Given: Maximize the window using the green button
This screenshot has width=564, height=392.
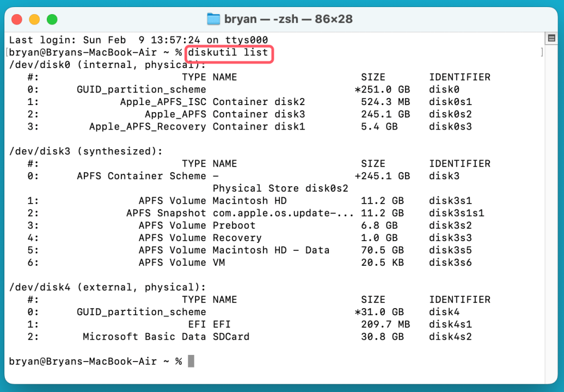Looking at the screenshot, I should coord(52,20).
